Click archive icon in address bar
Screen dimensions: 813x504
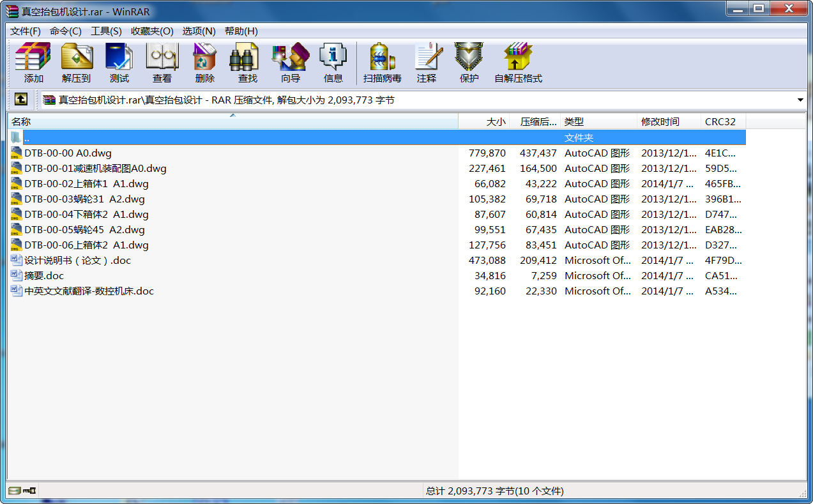point(49,100)
